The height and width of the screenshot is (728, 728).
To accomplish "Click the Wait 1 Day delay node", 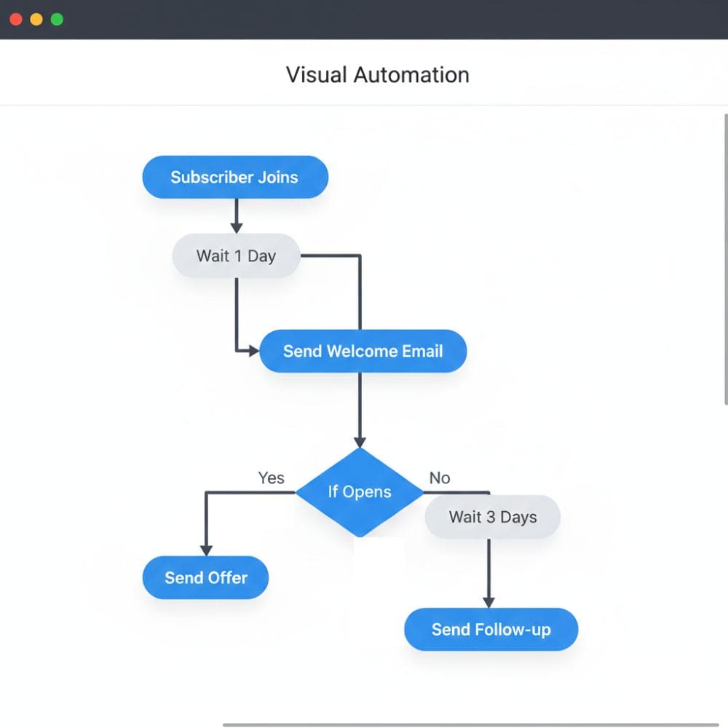I will tap(237, 256).
